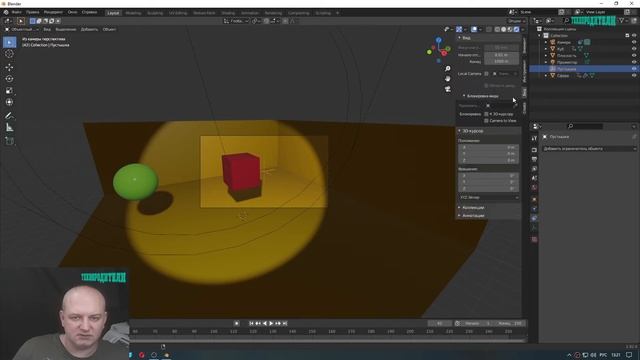Toggle camera view icon in viewport
This screenshot has height=360, width=640.
[448, 89]
